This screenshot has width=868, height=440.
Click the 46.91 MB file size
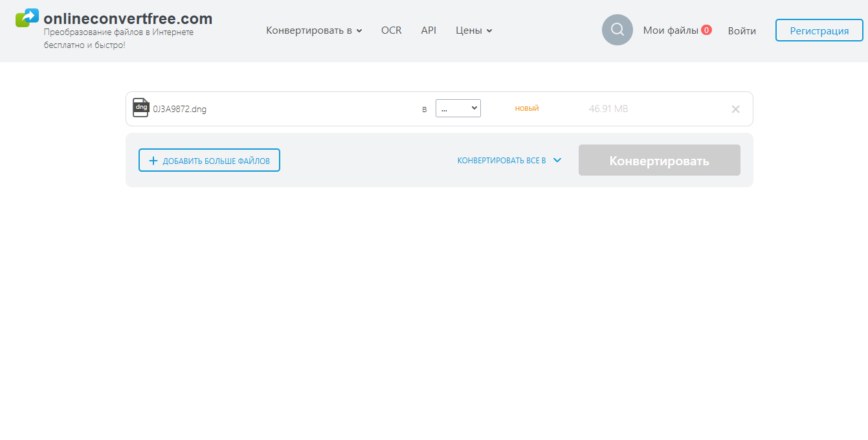point(608,108)
